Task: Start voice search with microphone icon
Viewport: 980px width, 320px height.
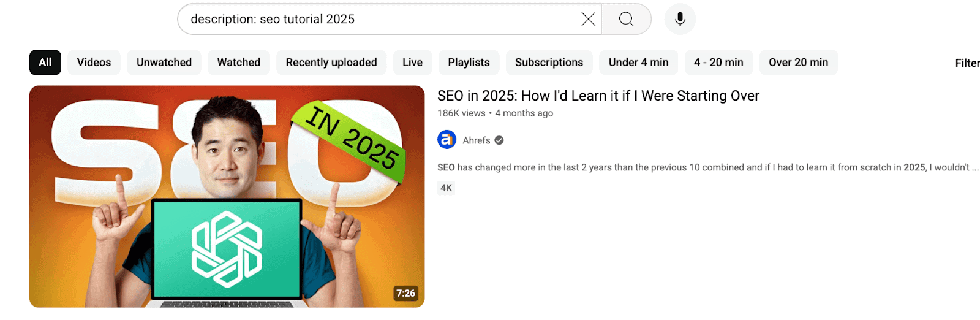Action: pos(680,19)
